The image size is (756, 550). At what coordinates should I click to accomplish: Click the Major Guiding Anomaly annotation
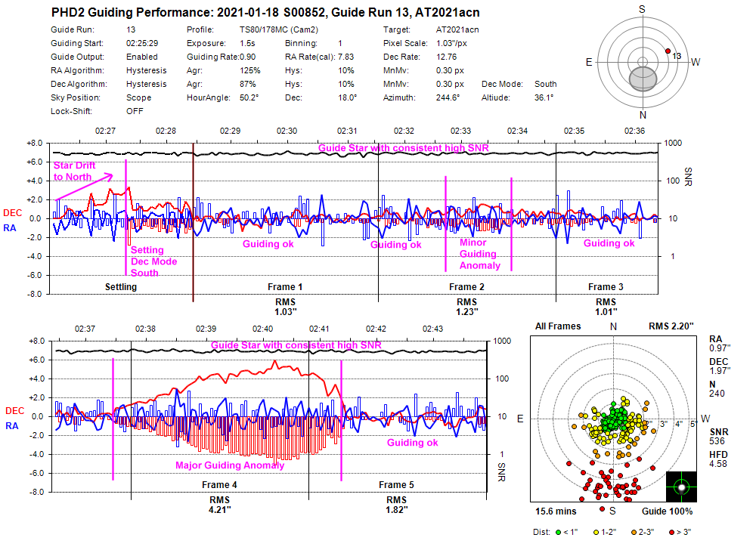(230, 465)
